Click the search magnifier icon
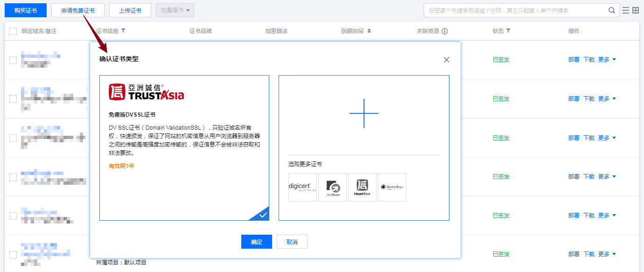 pyautogui.click(x=612, y=10)
